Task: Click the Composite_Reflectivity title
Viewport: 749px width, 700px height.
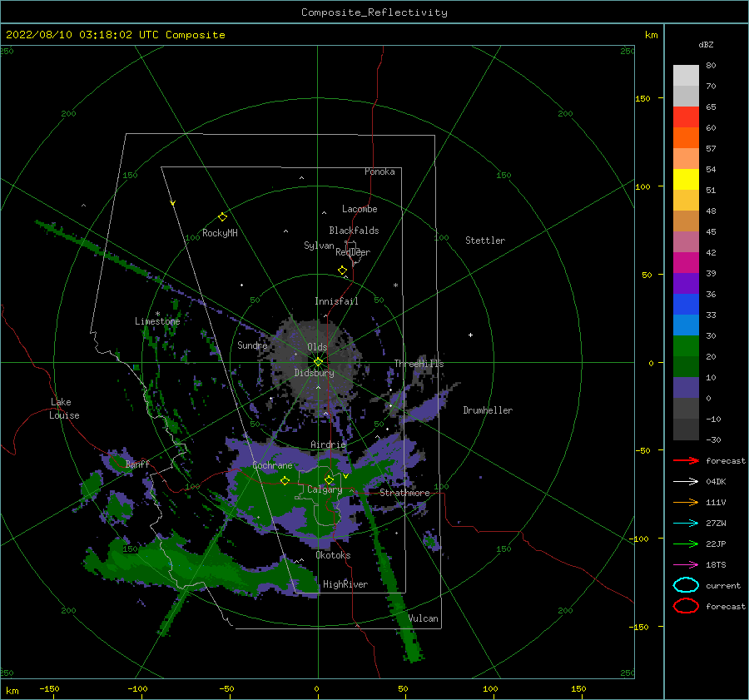Action: [374, 12]
